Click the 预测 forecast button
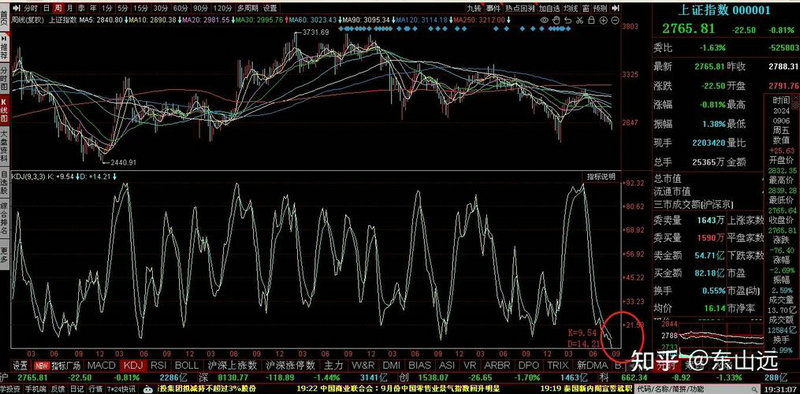Image resolution: width=800 pixels, height=394 pixels. tap(600, 9)
